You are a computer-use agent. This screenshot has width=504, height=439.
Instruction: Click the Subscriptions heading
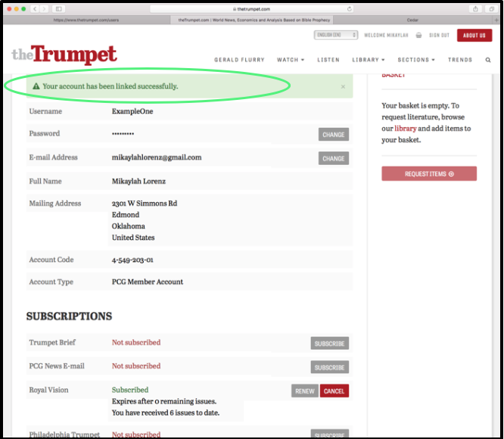(69, 316)
